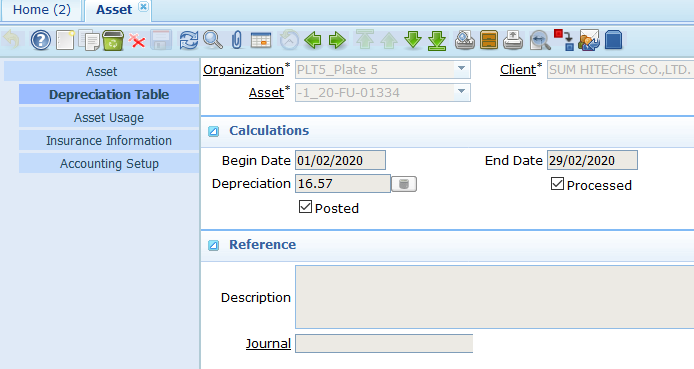Image resolution: width=694 pixels, height=369 pixels.
Task: Click the Asset field label link
Action: coord(266,92)
